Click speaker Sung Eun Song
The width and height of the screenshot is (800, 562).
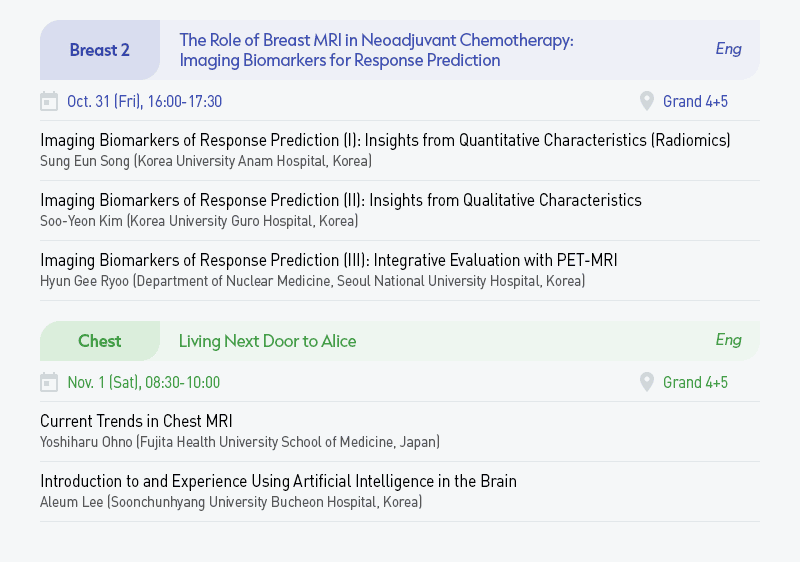point(85,161)
